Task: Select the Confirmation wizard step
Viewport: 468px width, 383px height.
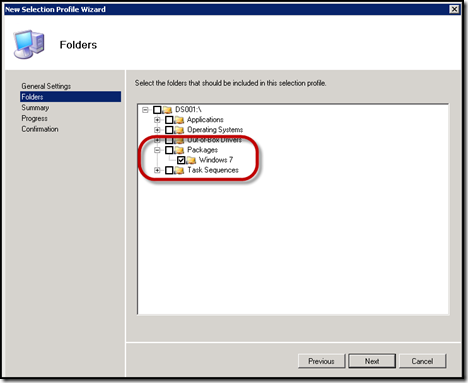Action: click(x=40, y=129)
